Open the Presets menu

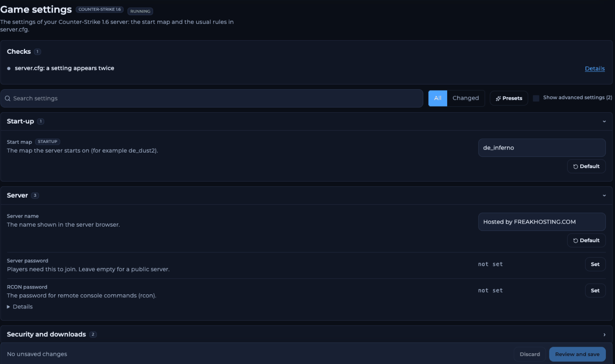(509, 98)
